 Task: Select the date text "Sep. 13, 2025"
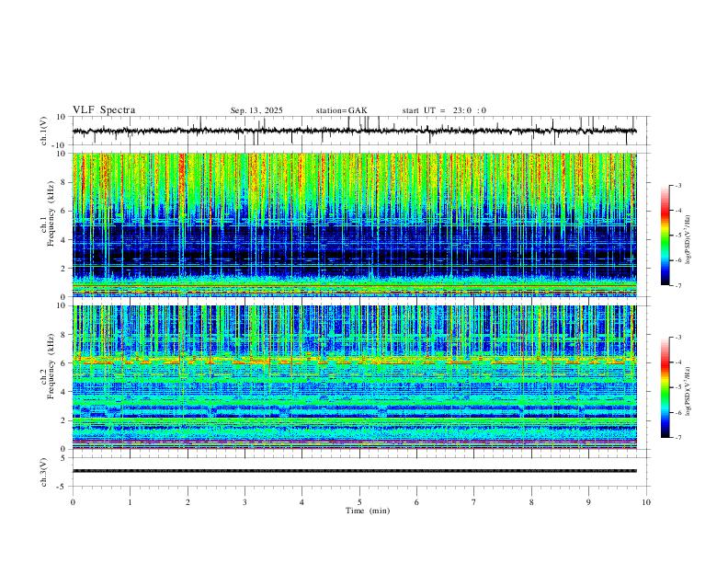256,110
